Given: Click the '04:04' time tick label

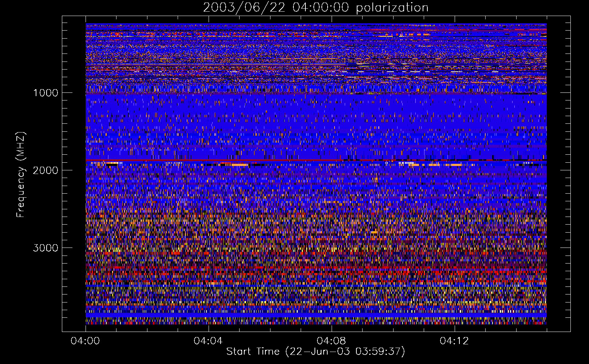Looking at the screenshot, I should [x=208, y=341].
